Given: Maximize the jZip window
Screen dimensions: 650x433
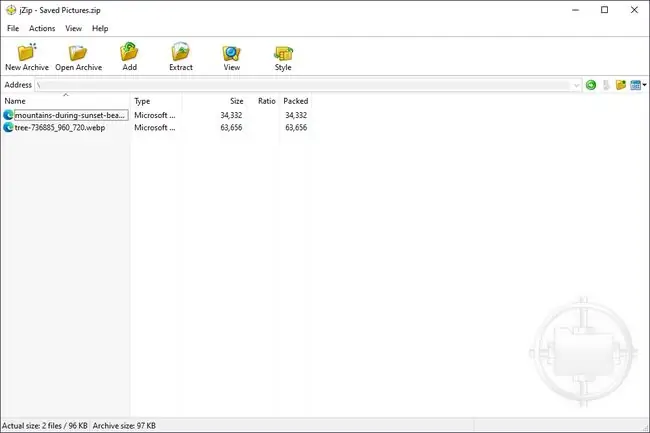Looking at the screenshot, I should click(x=604, y=10).
